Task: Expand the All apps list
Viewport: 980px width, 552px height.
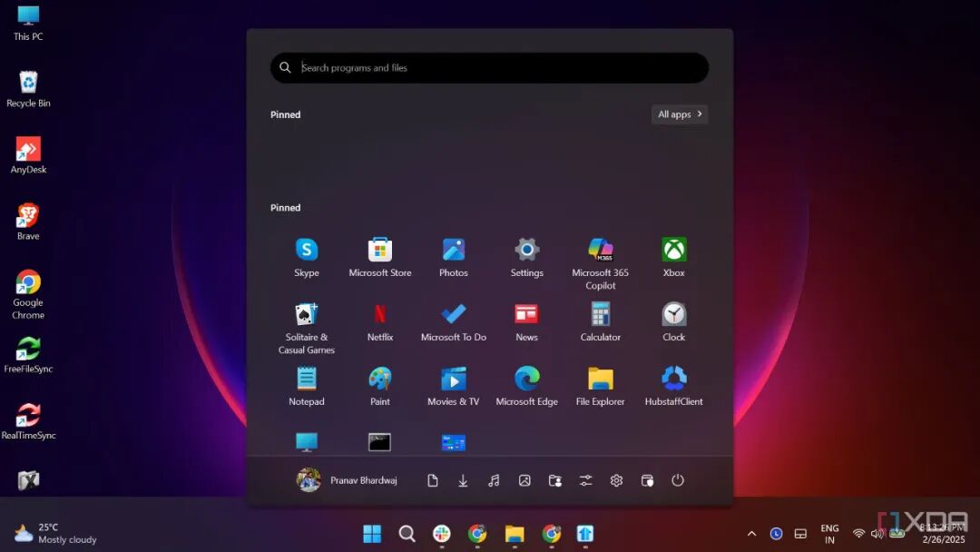Action: (680, 114)
